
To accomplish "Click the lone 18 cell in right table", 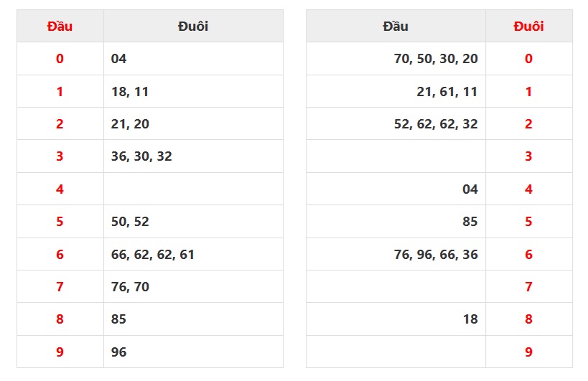I will pos(470,319).
